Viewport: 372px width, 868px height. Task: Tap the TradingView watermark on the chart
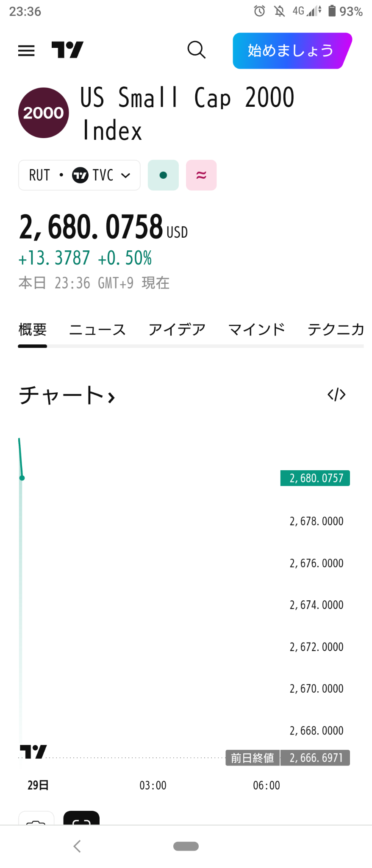(x=33, y=750)
